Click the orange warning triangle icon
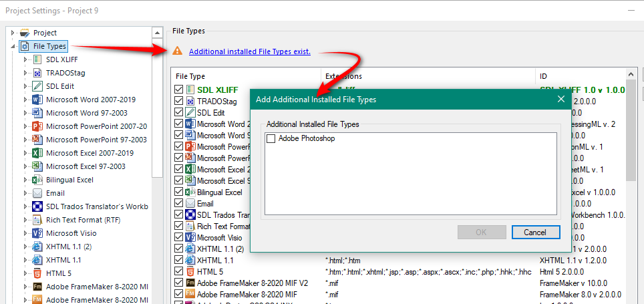644x304 pixels. pyautogui.click(x=177, y=51)
